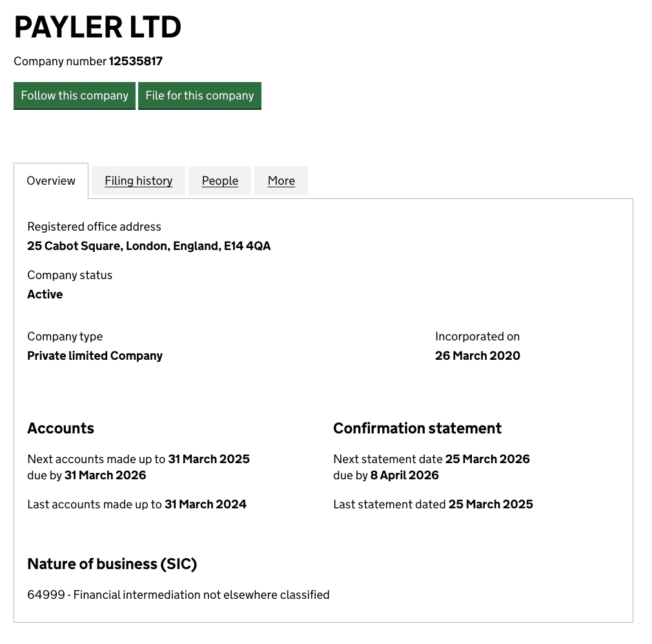Click the Nature of business (SIC) heading
Viewport: 652px width, 644px height.
112,564
